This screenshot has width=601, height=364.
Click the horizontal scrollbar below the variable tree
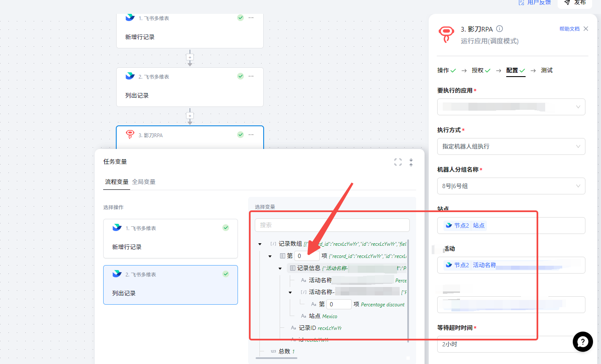coord(277,358)
